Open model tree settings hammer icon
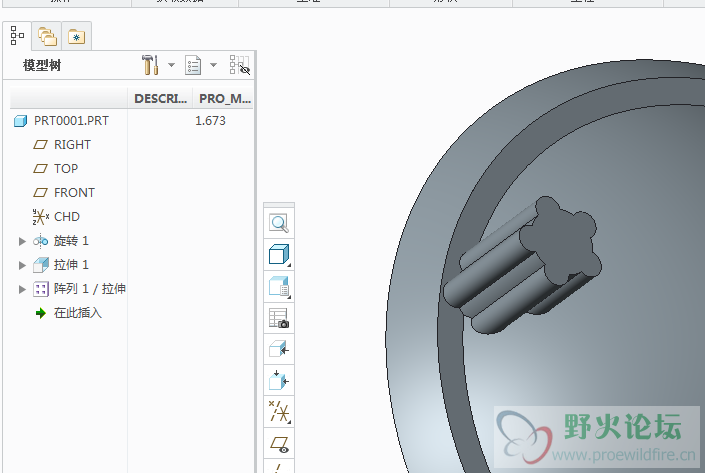This screenshot has height=473, width=705. [x=150, y=65]
